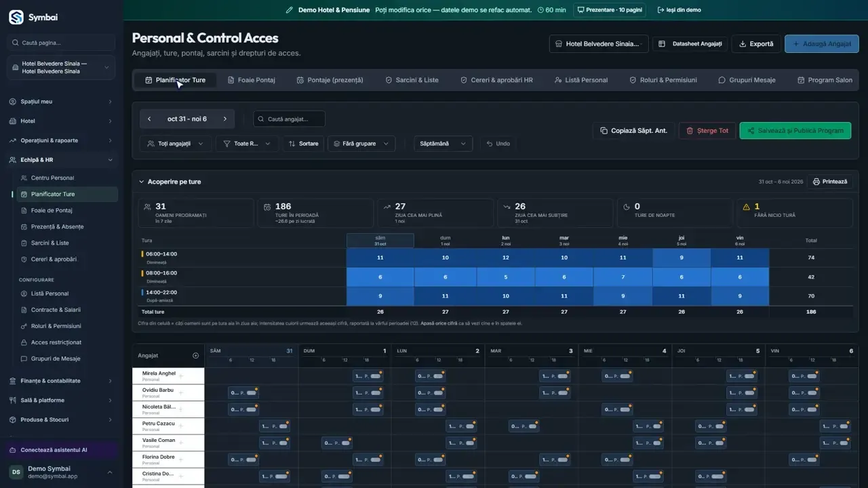Viewport: 868px width, 488px height.
Task: Click Adaugă Angajat button
Action: coord(821,44)
